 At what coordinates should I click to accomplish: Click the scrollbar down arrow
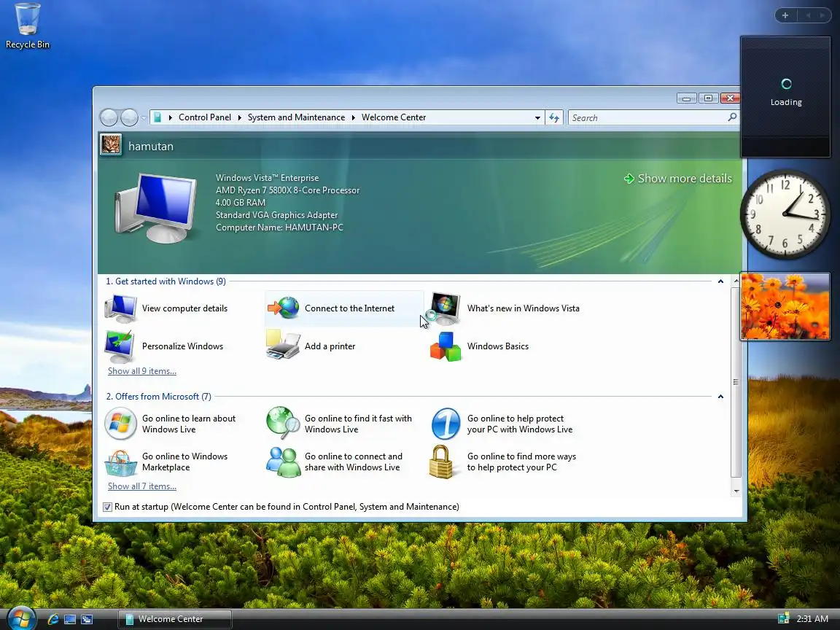pyautogui.click(x=736, y=491)
